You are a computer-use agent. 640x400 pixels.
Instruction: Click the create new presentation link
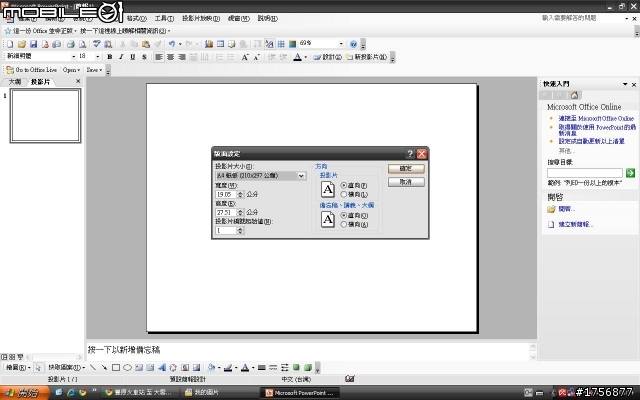click(575, 224)
